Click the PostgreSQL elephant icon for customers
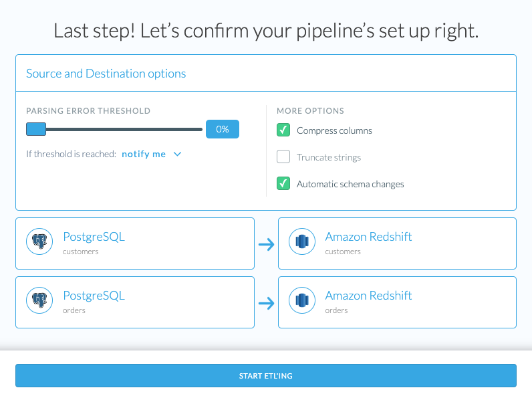532x404 pixels. (x=39, y=241)
